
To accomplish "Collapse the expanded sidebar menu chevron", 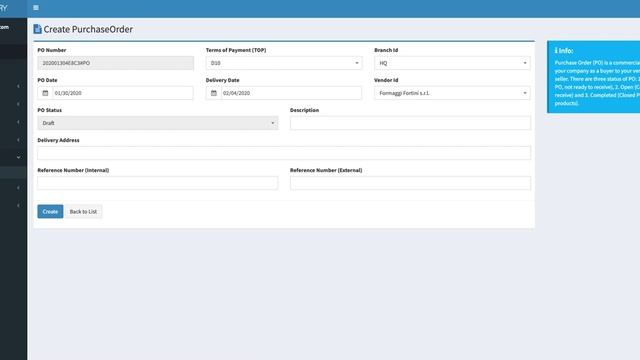I will click(18, 157).
